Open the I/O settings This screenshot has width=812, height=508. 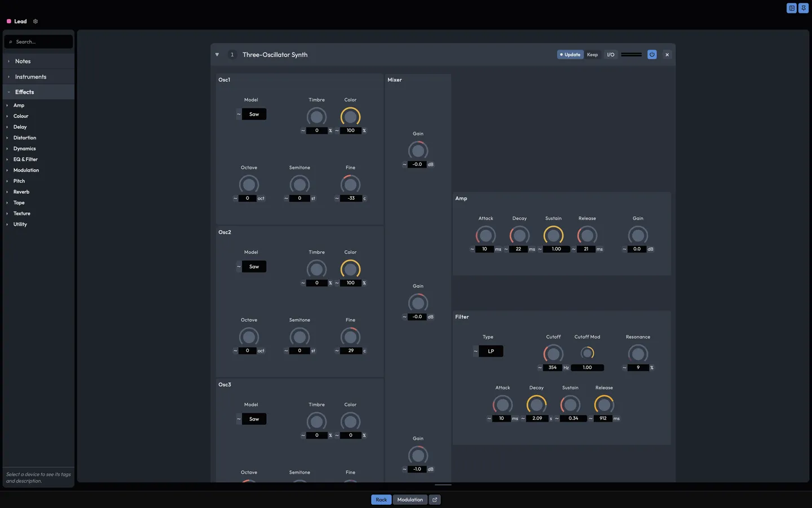[610, 55]
